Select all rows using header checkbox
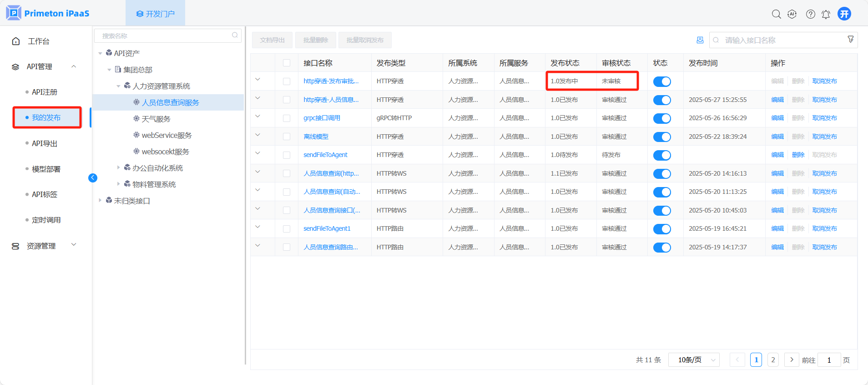Image resolution: width=868 pixels, height=385 pixels. pos(287,63)
